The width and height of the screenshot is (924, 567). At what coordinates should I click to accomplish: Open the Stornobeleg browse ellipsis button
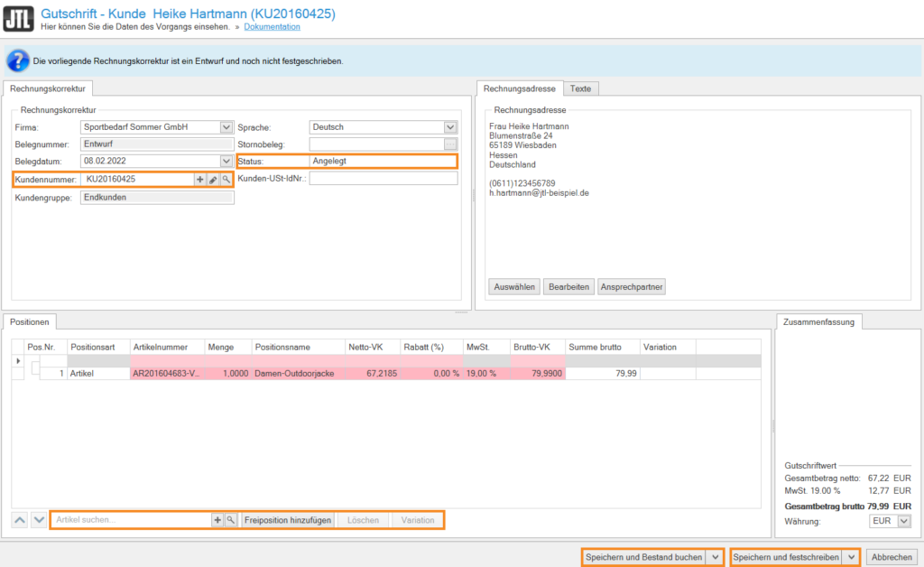click(x=450, y=144)
